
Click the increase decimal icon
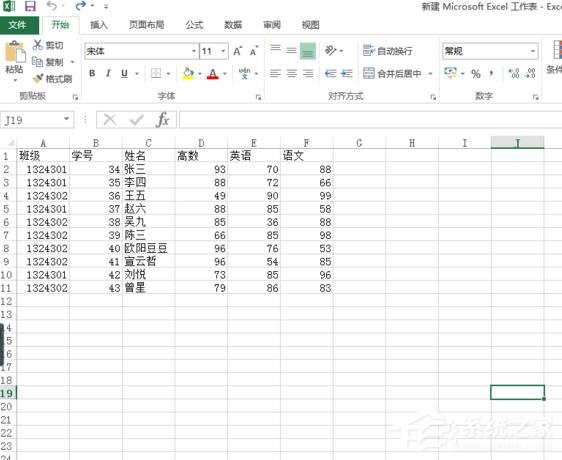click(x=514, y=73)
